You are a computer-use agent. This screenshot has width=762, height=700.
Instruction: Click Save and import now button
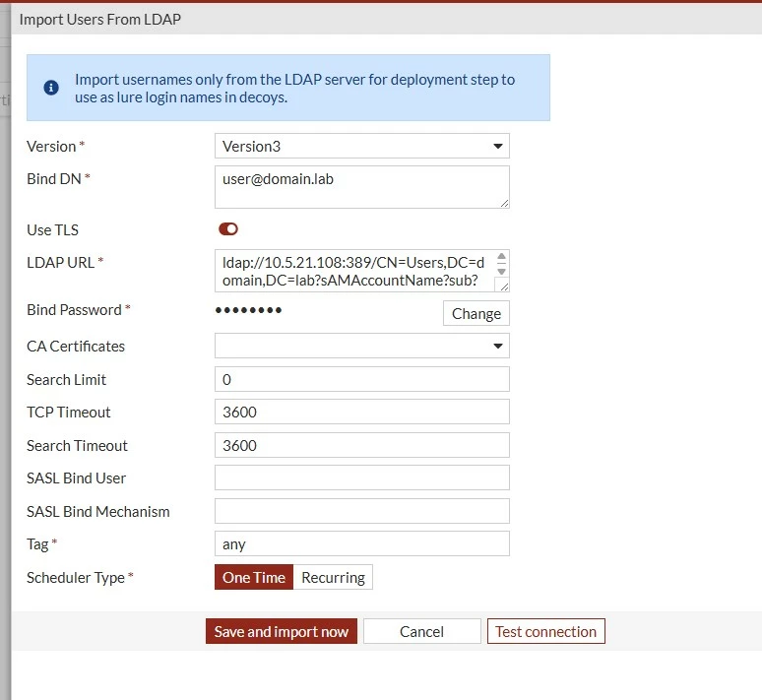point(282,631)
